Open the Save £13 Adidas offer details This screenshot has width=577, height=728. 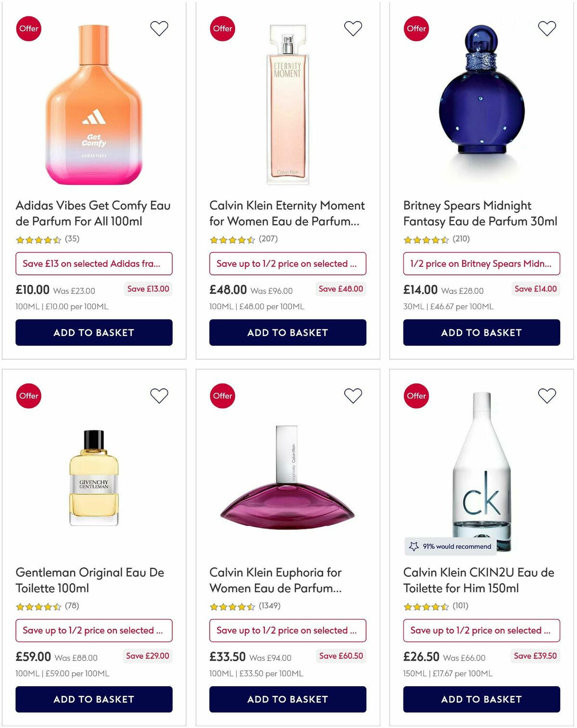coord(94,264)
